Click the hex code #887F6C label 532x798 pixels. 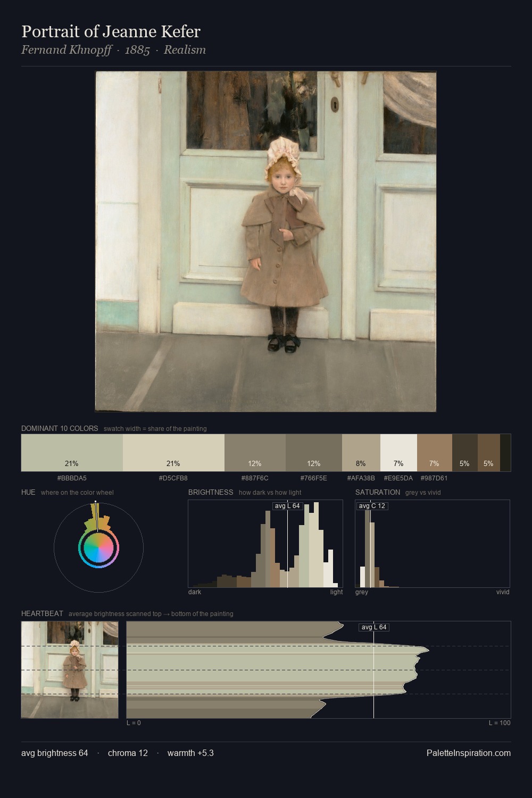(255, 478)
